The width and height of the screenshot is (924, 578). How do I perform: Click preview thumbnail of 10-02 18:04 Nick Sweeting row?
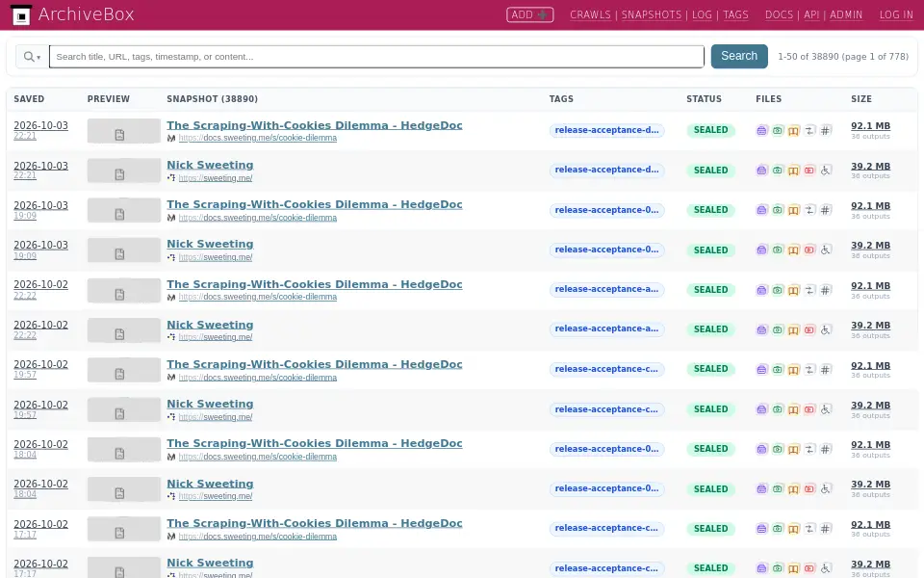(x=124, y=489)
